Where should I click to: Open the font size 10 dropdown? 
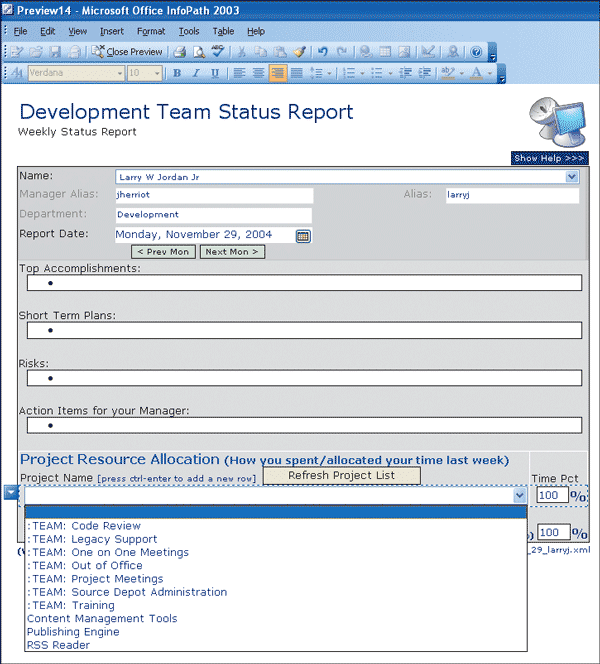click(158, 73)
